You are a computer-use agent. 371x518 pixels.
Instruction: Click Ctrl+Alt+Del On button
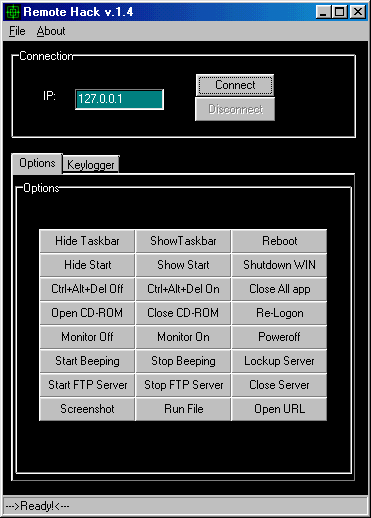tap(183, 289)
